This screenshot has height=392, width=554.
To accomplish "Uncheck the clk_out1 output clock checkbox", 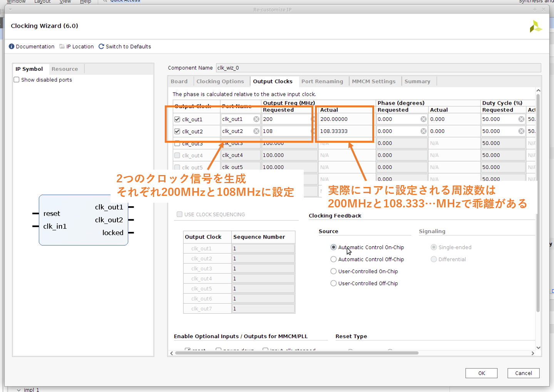I will (x=177, y=119).
